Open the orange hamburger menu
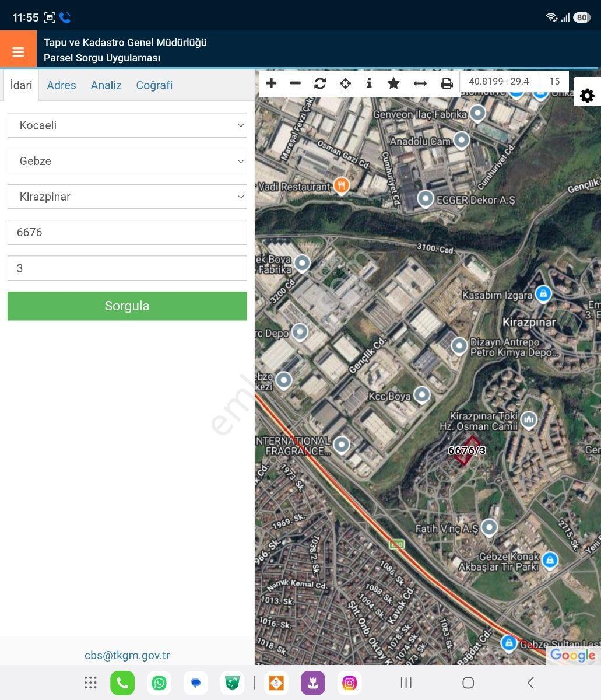The image size is (601, 700). tap(18, 49)
